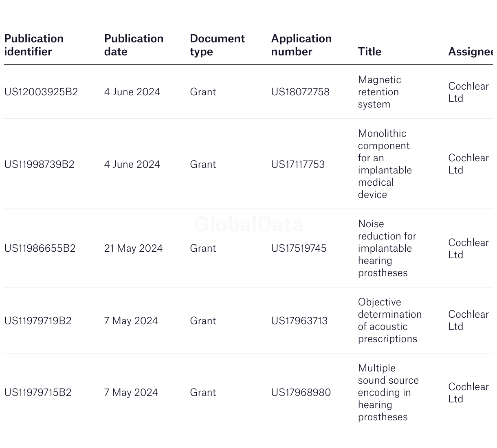Select 'Noise reduction for implantable hearing prostheses'
The width and height of the screenshot is (497, 448).
[387, 248]
